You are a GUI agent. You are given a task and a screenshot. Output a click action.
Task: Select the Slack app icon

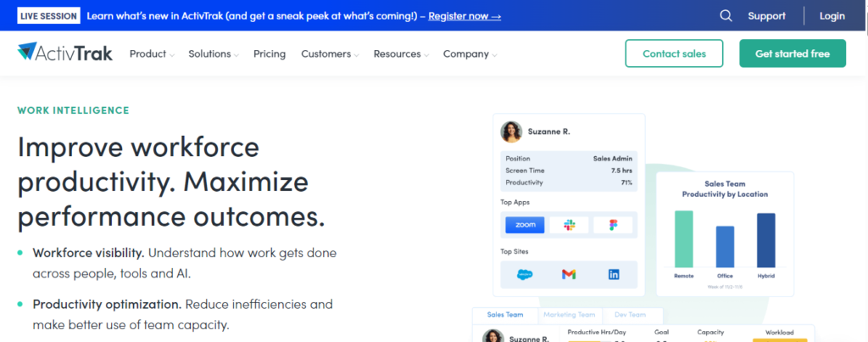click(569, 225)
